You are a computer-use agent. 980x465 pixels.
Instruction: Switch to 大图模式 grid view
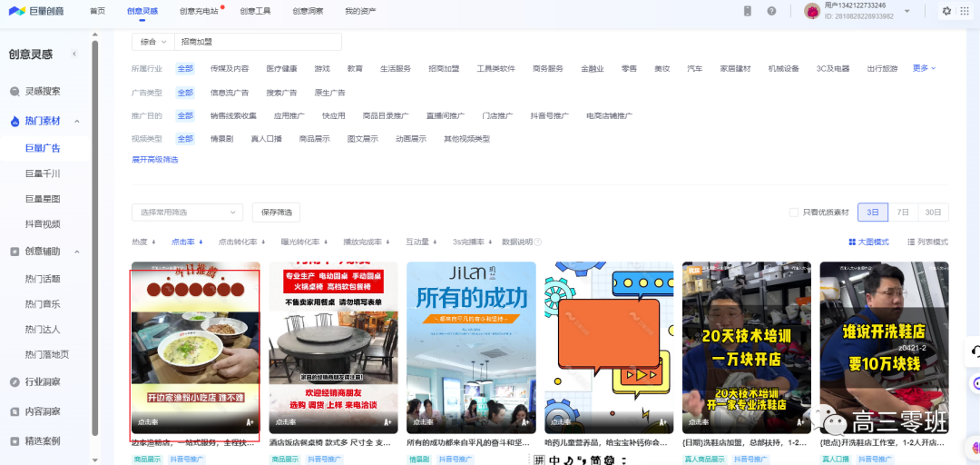pos(868,242)
